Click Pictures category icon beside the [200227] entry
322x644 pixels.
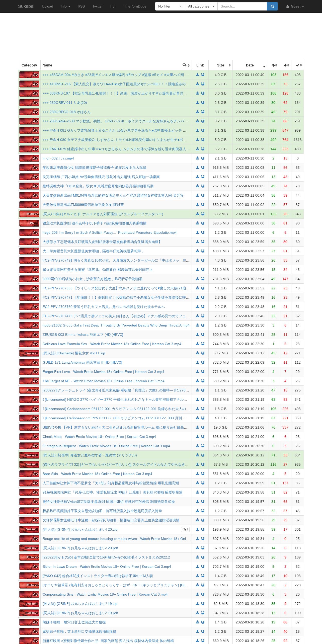29,390
